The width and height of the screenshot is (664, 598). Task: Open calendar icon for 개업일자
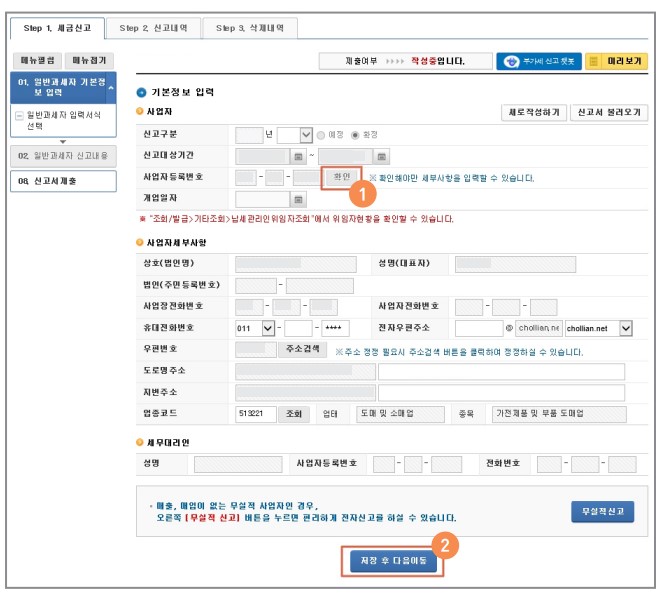(x=298, y=199)
